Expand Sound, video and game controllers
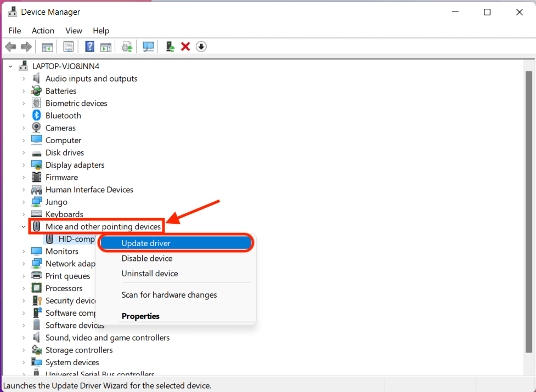This screenshot has height=392, width=536. pyautogui.click(x=24, y=338)
